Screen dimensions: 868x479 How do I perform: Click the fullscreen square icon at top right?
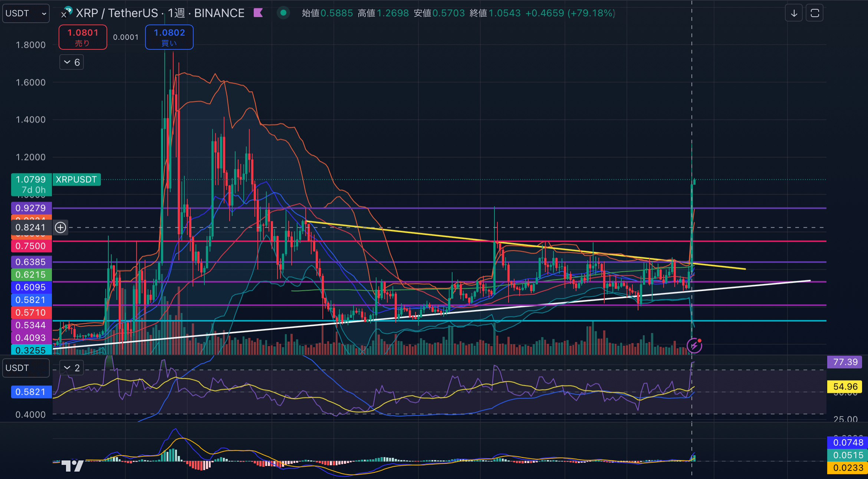815,13
